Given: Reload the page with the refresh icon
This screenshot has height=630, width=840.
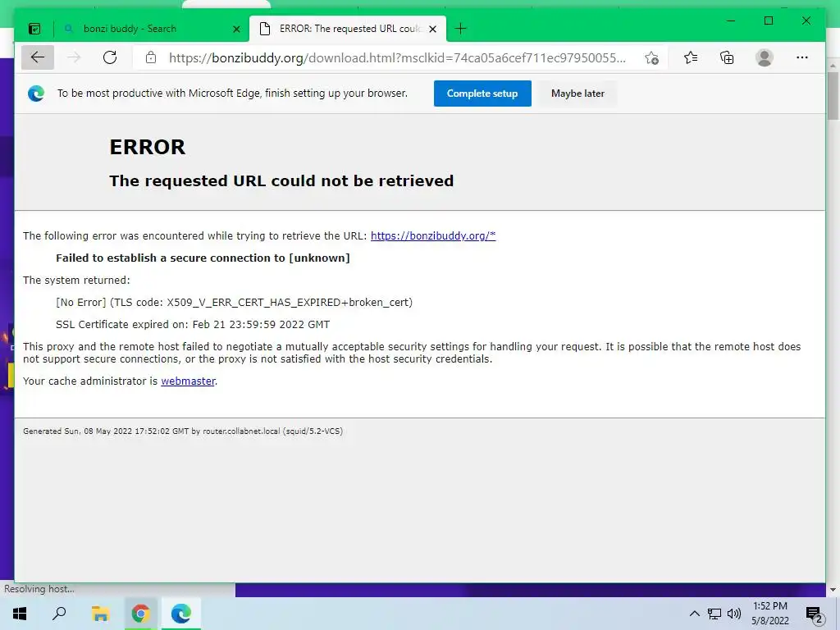Looking at the screenshot, I should pos(110,57).
